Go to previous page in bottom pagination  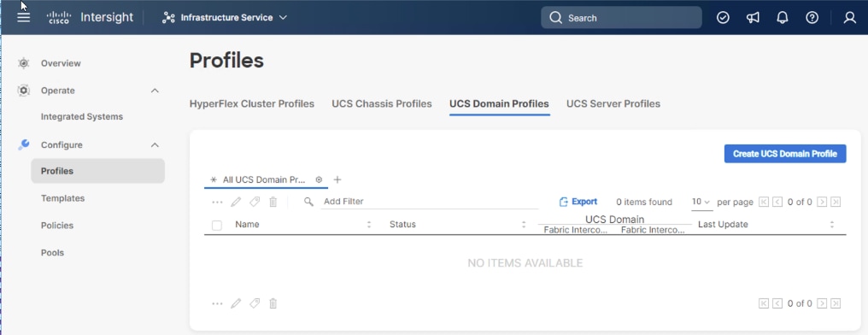click(777, 303)
